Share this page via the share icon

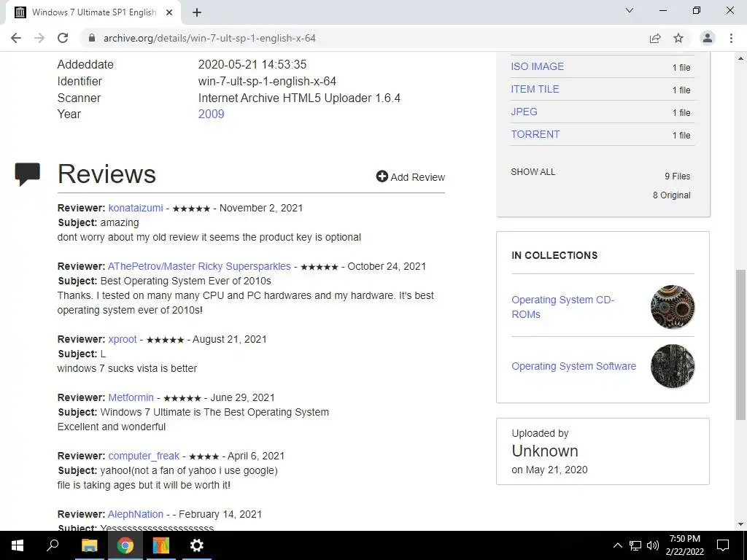[x=655, y=38]
